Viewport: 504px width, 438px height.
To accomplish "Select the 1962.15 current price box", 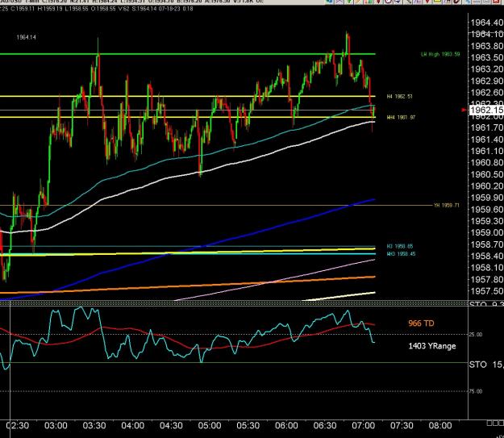I will tap(486, 110).
